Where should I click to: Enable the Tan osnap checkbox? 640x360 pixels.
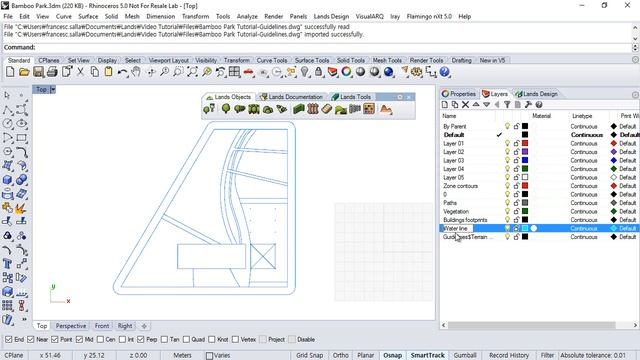(x=164, y=339)
